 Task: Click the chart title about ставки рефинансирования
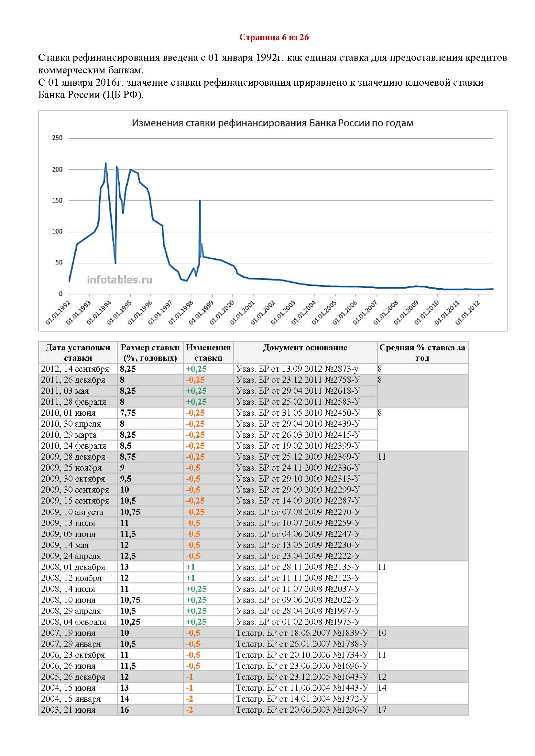point(272,123)
